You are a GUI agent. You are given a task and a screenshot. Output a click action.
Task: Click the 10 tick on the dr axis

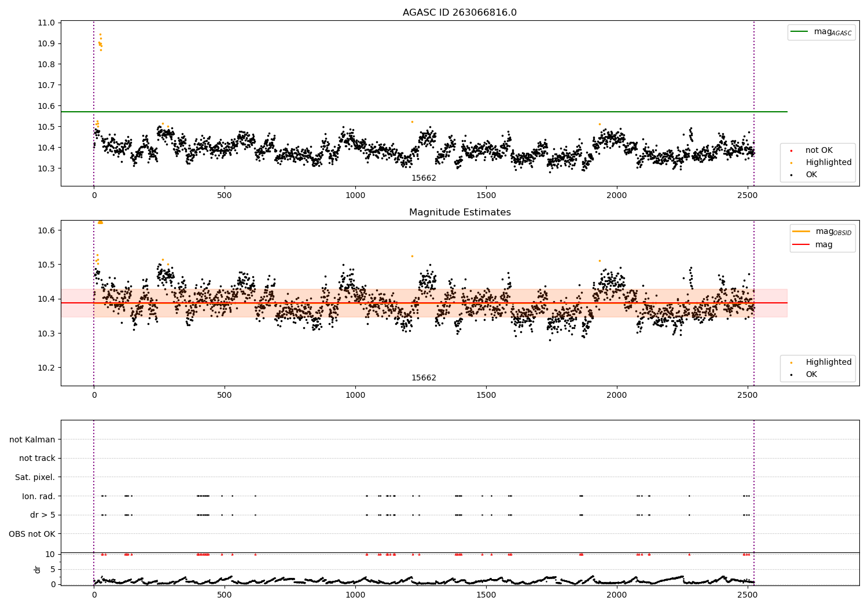tap(50, 555)
